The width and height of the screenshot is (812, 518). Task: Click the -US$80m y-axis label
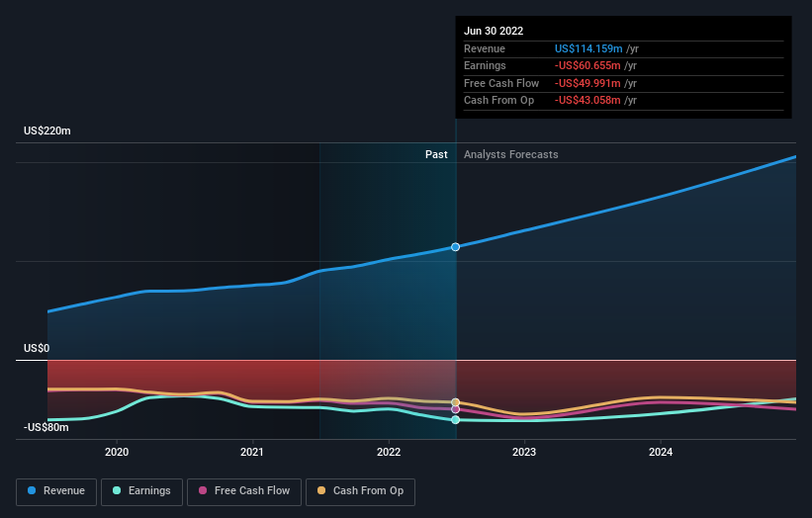pyautogui.click(x=46, y=427)
